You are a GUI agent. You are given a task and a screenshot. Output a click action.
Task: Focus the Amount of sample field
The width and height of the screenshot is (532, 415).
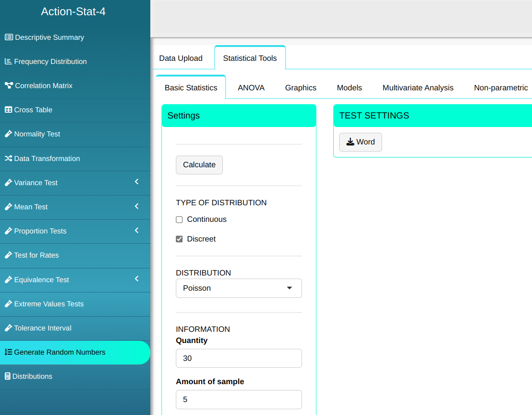[x=238, y=399]
